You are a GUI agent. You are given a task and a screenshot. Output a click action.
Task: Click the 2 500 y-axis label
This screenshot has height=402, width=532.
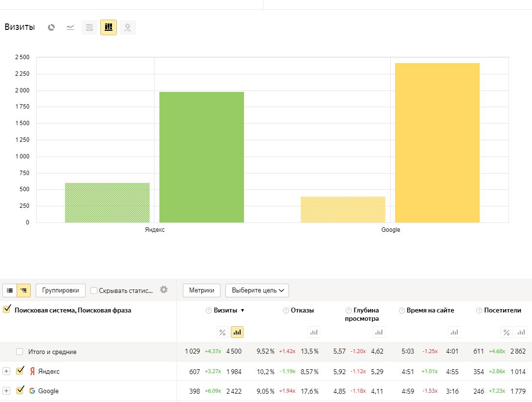(x=22, y=57)
